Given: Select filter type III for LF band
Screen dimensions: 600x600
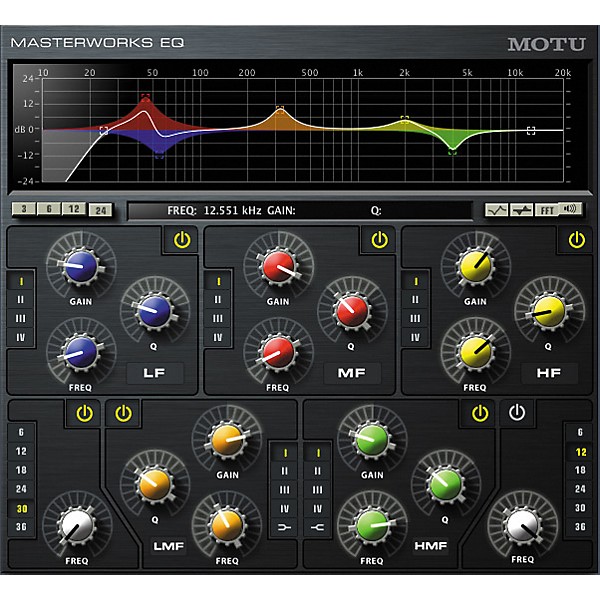Looking at the screenshot, I should (21, 318).
